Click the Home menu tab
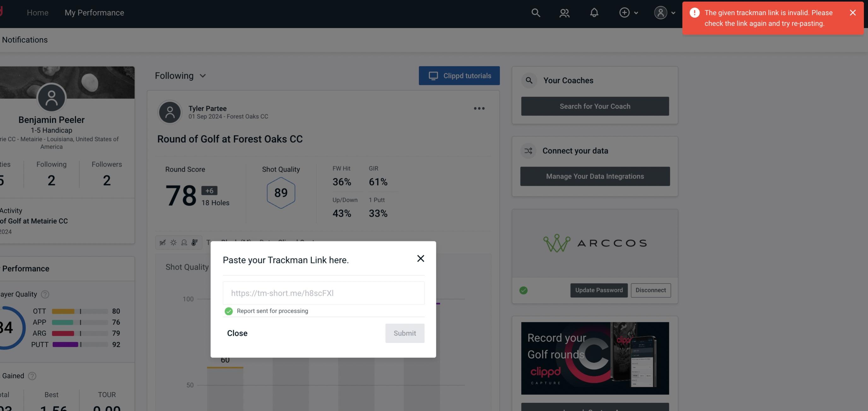This screenshot has width=868, height=411. pyautogui.click(x=38, y=12)
